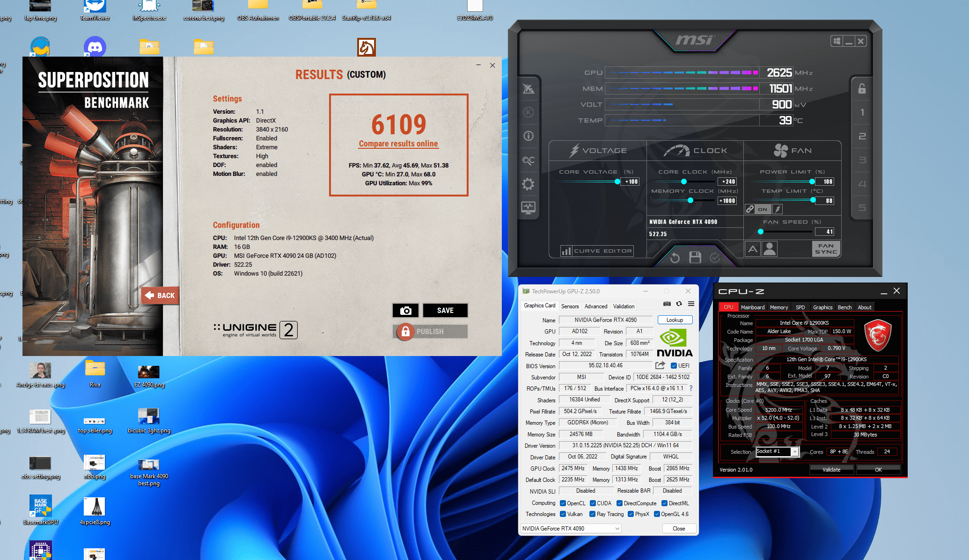969x560 pixels.
Task: Toggle the temp limit ON link switch
Action: click(x=763, y=209)
